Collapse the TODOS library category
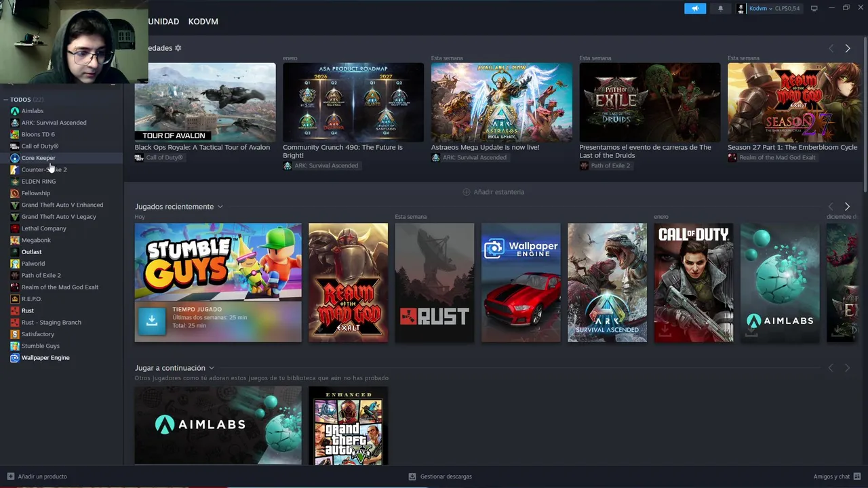The width and height of the screenshot is (868, 488). pyautogui.click(x=5, y=100)
